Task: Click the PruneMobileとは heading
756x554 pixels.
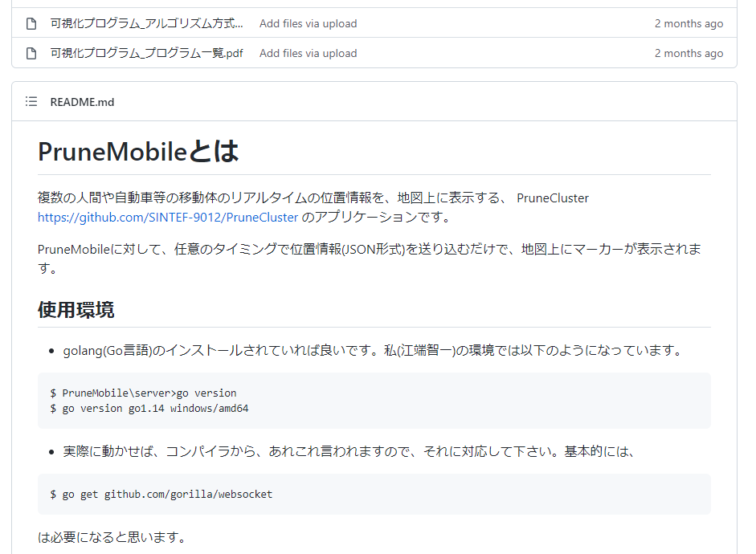Action: pos(138,151)
